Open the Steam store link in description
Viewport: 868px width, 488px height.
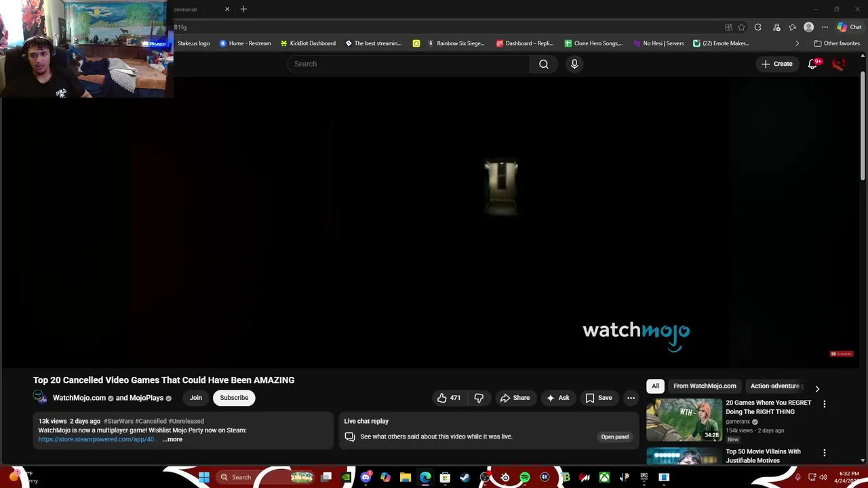point(97,439)
